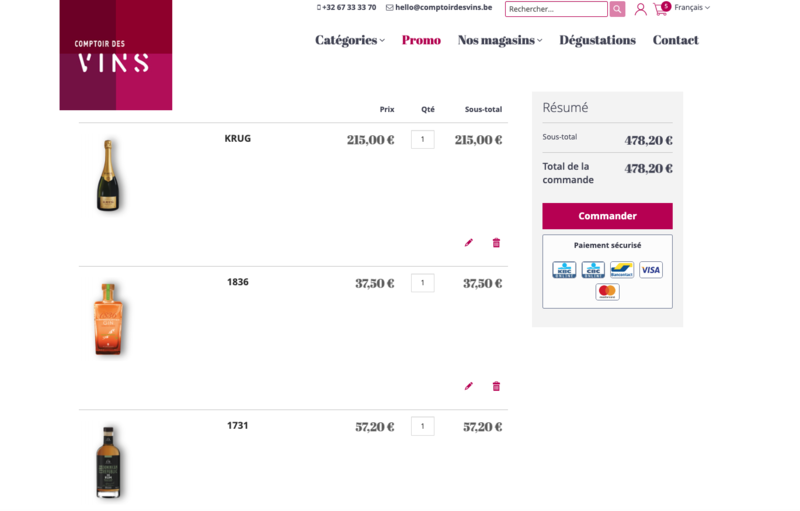Screen dimensions: 800x511
Task: Click the KRUG quantity field
Action: tap(422, 139)
